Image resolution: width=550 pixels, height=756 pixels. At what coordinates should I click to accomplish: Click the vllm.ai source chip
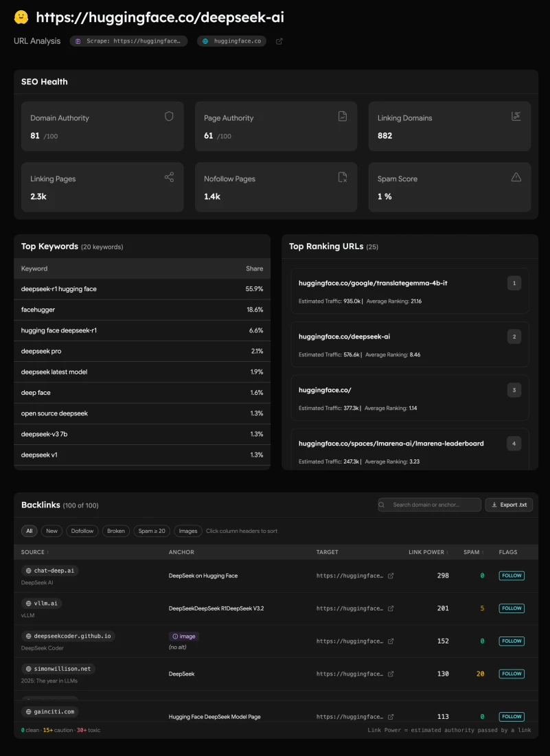(41, 603)
